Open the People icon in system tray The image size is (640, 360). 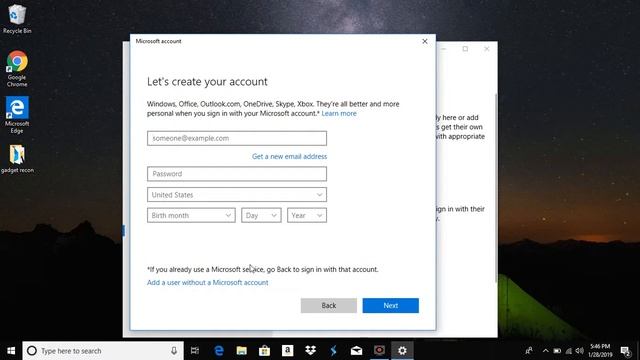[x=529, y=351]
